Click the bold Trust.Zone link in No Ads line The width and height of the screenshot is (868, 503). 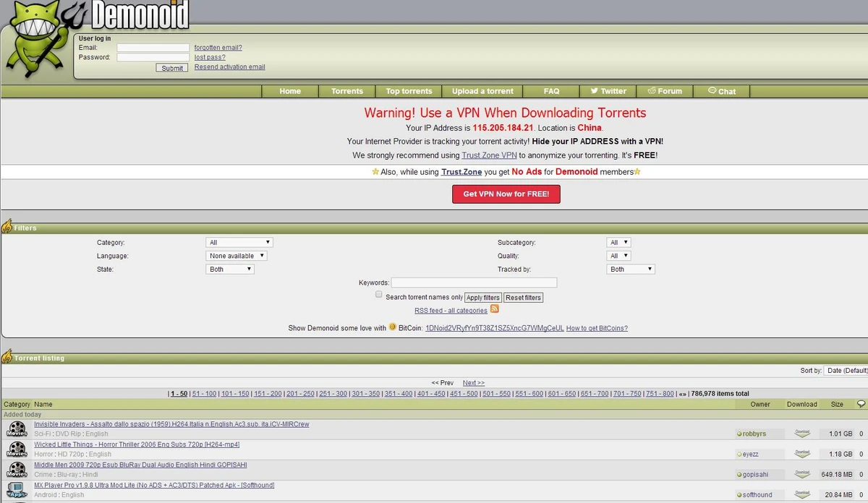coord(461,172)
